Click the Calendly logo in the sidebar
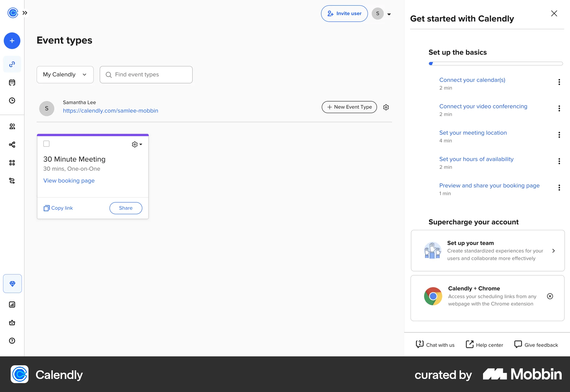 click(x=13, y=13)
